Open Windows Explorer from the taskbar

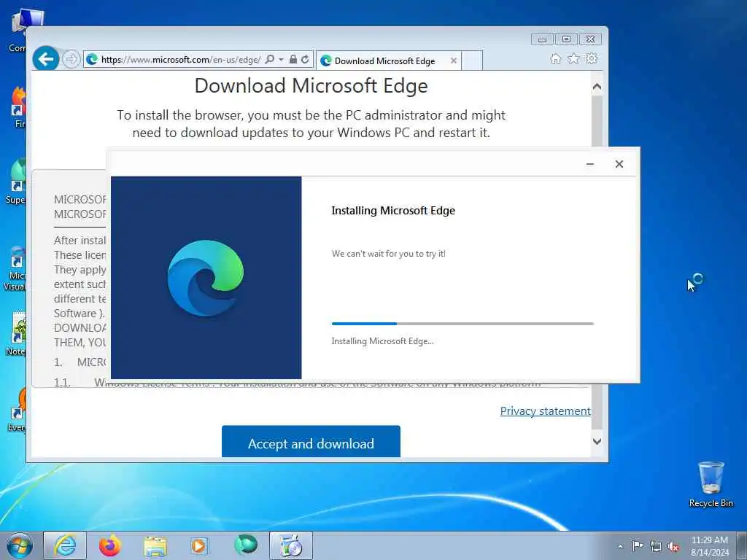tap(155, 545)
